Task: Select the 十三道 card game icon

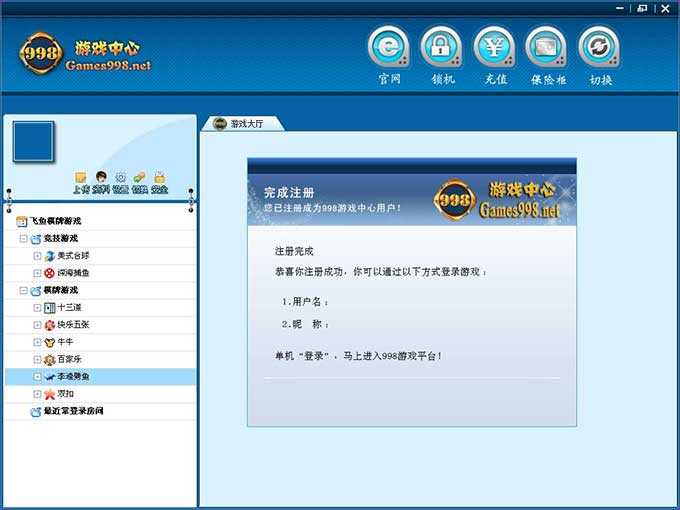Action: click(49, 308)
